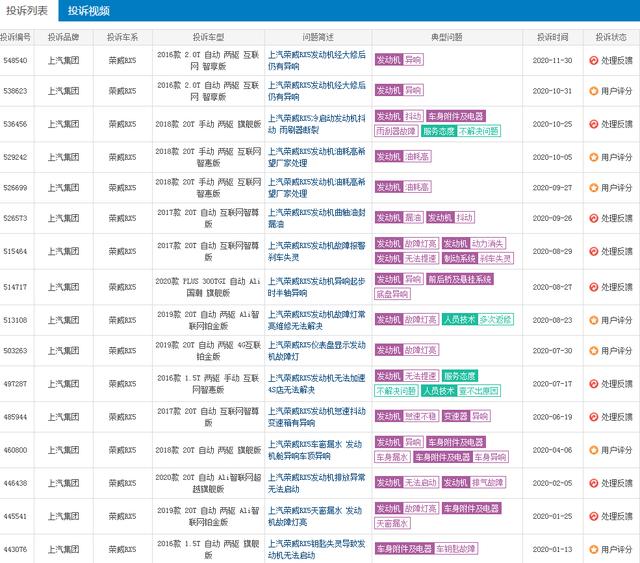The height and width of the screenshot is (563, 640).
Task: Click the 发动机 异响 tag in row 548540
Action: coord(399,60)
